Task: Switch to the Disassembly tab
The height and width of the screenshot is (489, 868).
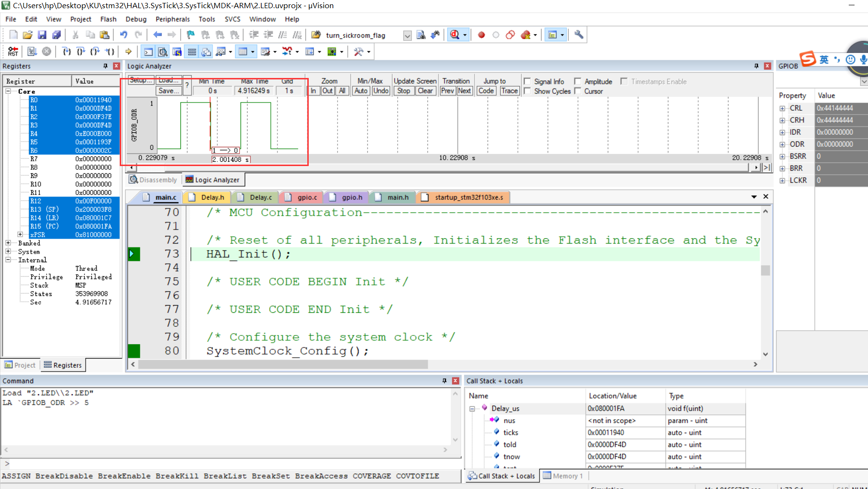Action: [153, 180]
